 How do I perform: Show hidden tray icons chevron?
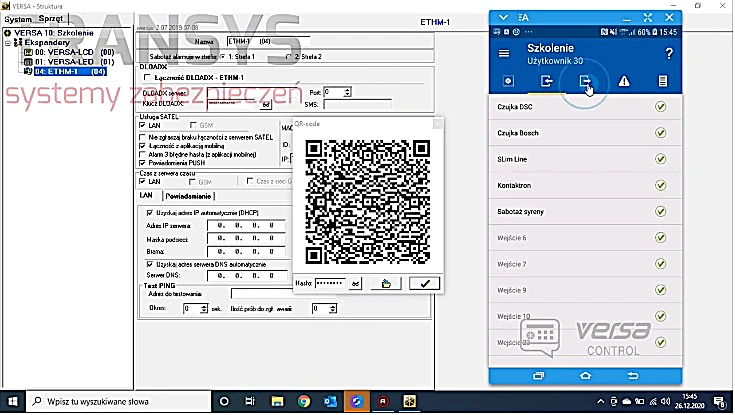(x=600, y=401)
